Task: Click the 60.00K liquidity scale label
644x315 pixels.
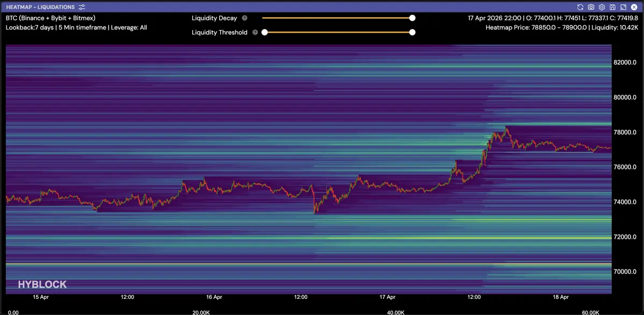Action: tap(590, 312)
